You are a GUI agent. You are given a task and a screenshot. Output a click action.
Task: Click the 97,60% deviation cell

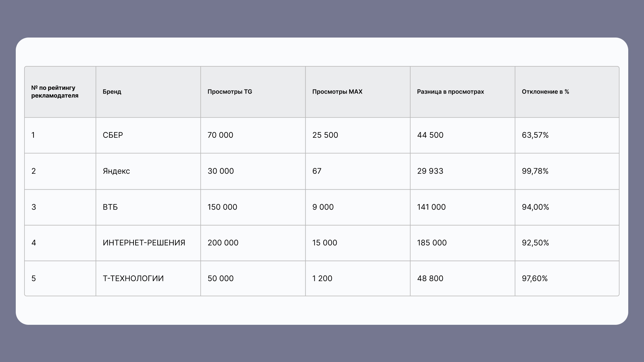[535, 279]
